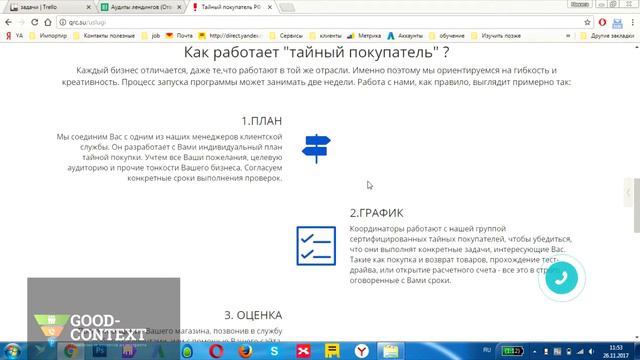The image size is (640, 360).
Task: Open the Изучить позже bookmarks folder
Action: click(x=496, y=36)
